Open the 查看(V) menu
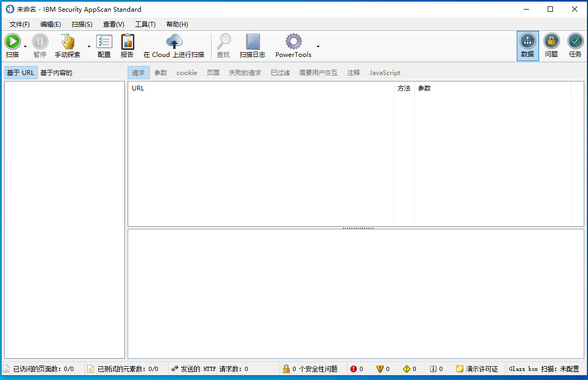Image resolution: width=588 pixels, height=380 pixels. [114, 24]
